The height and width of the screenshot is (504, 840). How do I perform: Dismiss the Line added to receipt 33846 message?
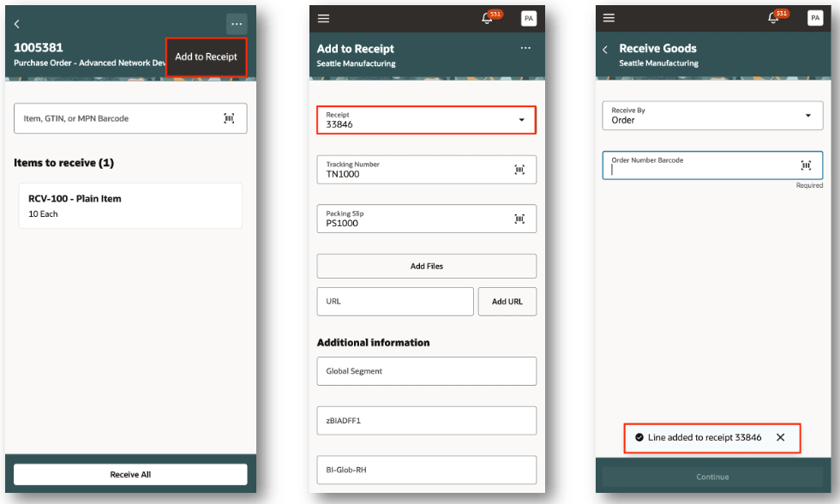point(781,438)
